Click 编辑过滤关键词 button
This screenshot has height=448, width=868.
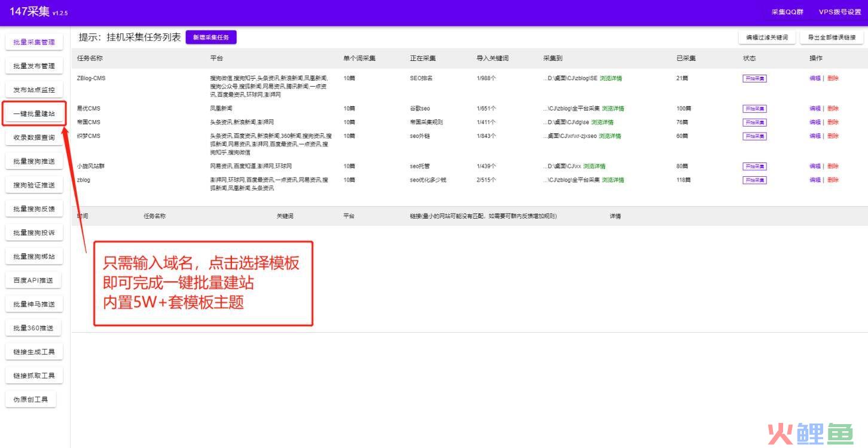coord(767,38)
